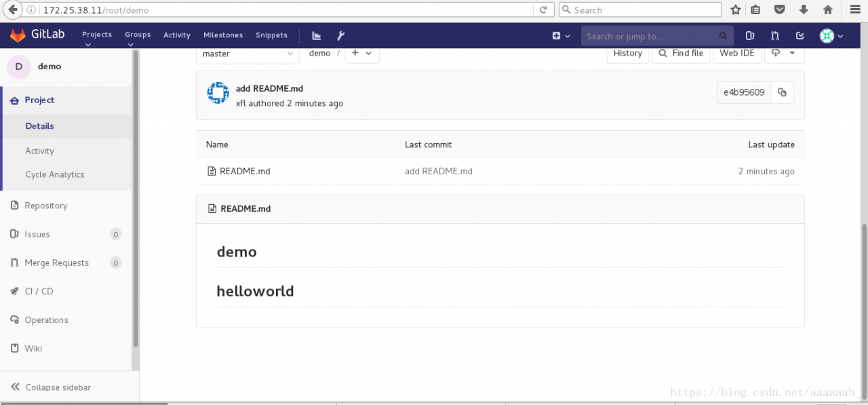Click the search magnifier in GitLab search box
868x405 pixels.
pyautogui.click(x=724, y=36)
